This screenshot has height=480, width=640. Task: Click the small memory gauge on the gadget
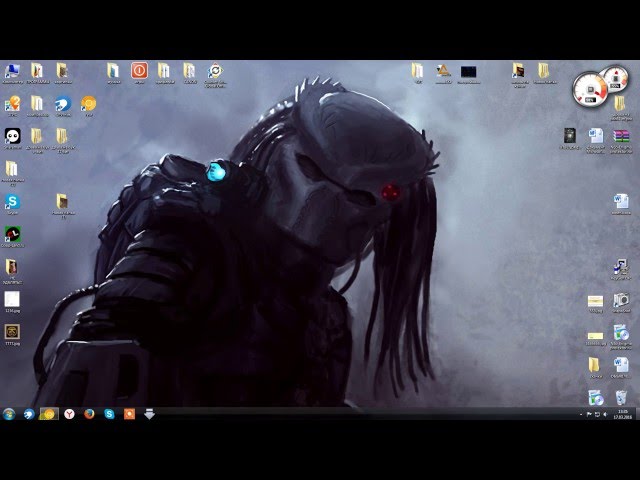616,78
